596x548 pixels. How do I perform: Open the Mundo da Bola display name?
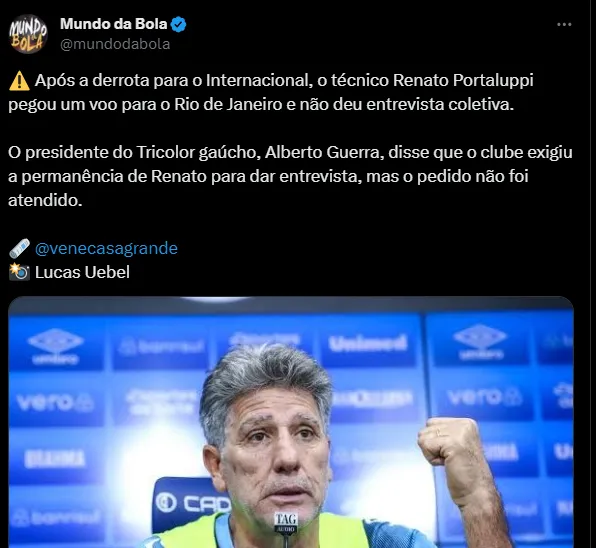(114, 24)
